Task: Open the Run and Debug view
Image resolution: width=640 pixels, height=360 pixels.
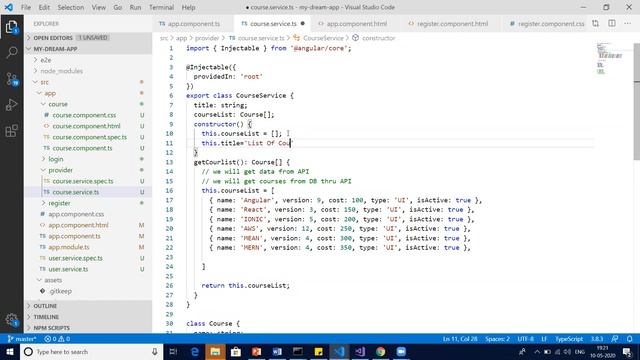Action: tap(12, 105)
